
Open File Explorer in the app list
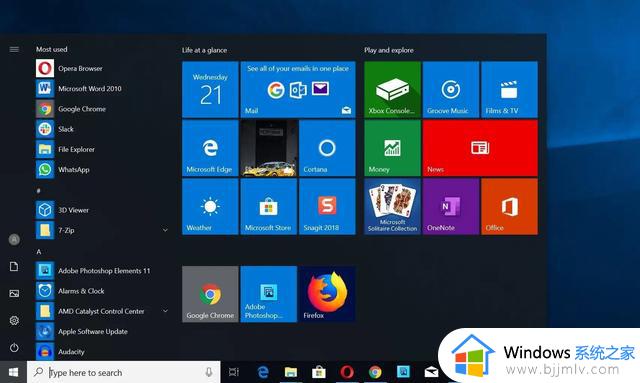(x=102, y=149)
